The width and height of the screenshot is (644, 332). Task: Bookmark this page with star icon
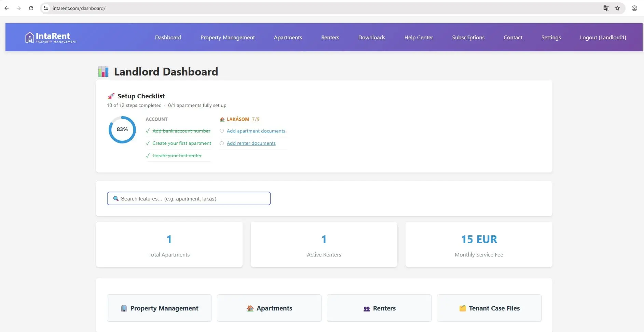pos(617,8)
